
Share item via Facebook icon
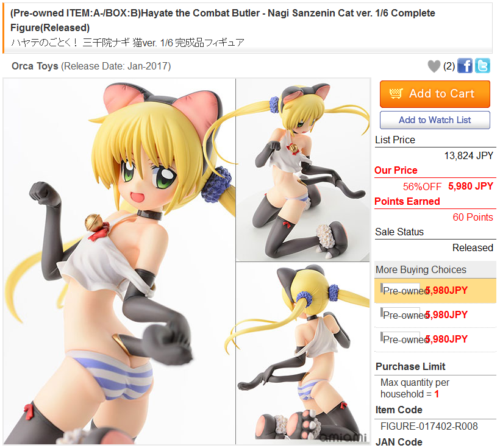point(465,66)
